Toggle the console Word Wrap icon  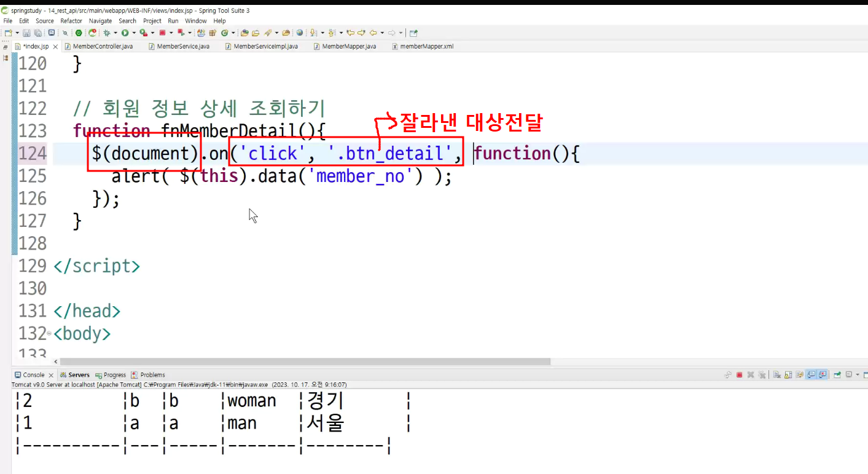800,374
